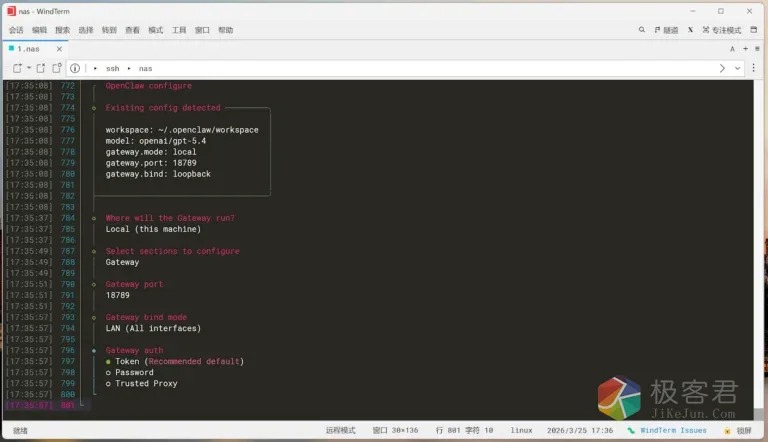Open the tab list dropdown arrow
768x442 pixels.
(x=759, y=48)
